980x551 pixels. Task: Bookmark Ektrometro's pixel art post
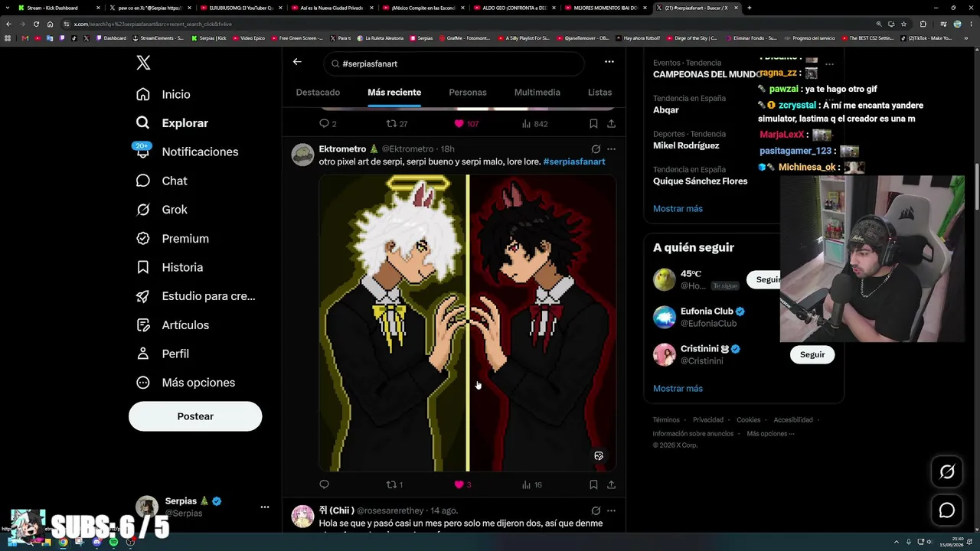(x=593, y=484)
